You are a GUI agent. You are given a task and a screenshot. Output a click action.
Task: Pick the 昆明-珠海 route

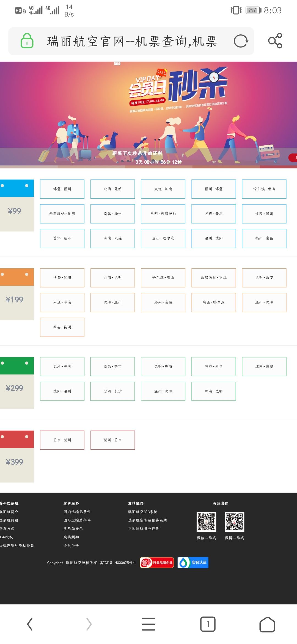(x=163, y=367)
